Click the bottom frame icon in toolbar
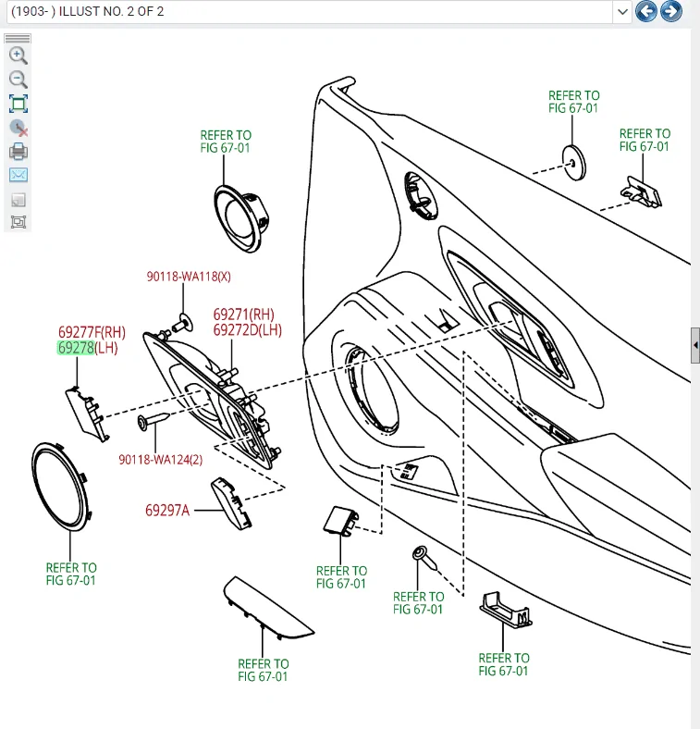This screenshot has width=700, height=729. [18, 222]
